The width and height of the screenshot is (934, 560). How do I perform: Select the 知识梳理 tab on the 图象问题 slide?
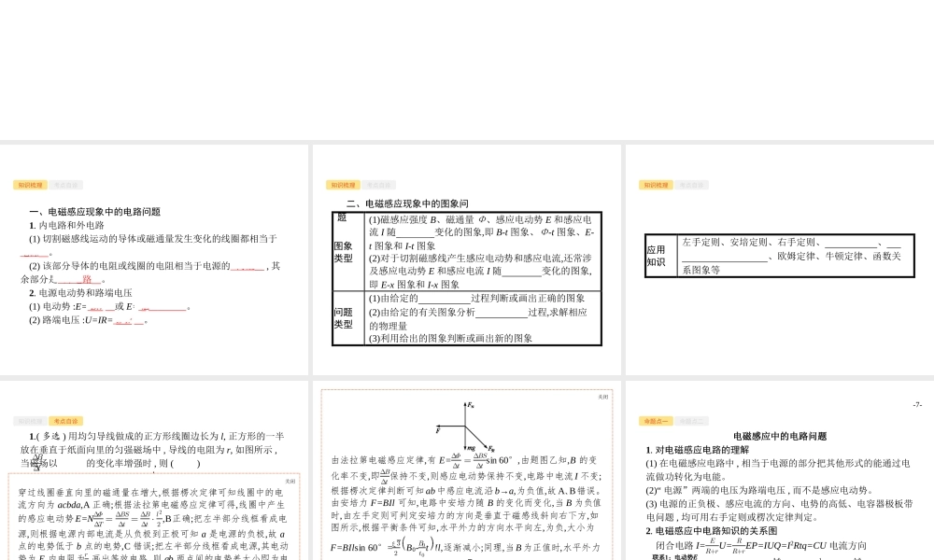343,185
